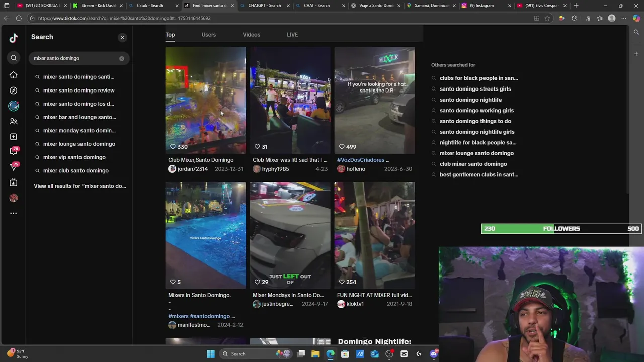Open the browser settings ellipsis menu
This screenshot has width=644, height=362.
point(624,18)
